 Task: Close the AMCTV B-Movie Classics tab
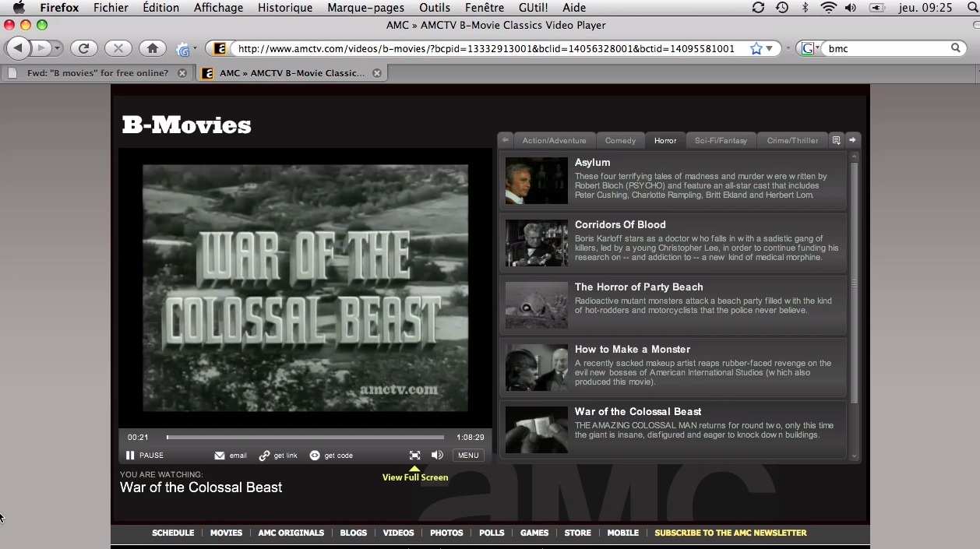(x=377, y=73)
